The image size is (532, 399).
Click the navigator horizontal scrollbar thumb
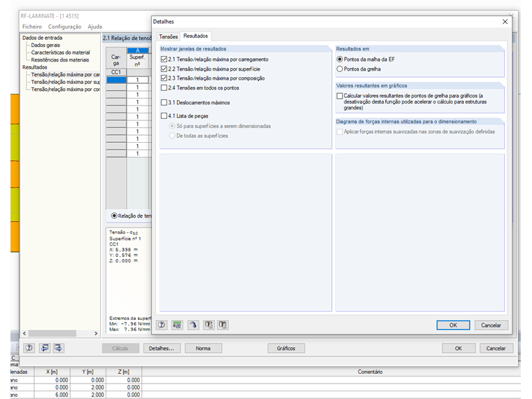(x=52, y=333)
